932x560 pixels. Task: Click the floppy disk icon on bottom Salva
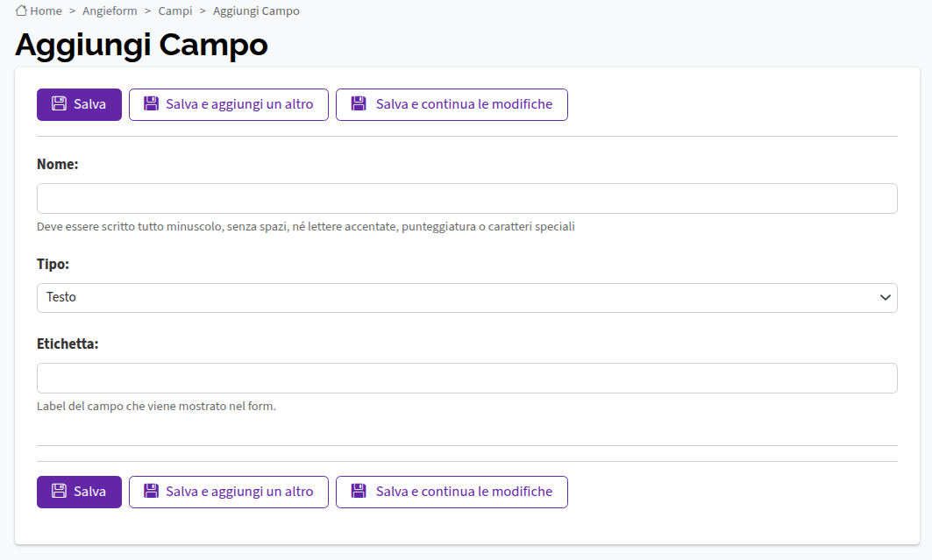point(59,491)
